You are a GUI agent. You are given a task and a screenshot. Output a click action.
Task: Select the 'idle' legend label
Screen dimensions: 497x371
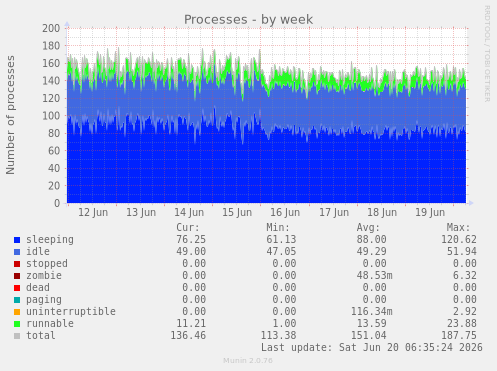click(x=38, y=251)
